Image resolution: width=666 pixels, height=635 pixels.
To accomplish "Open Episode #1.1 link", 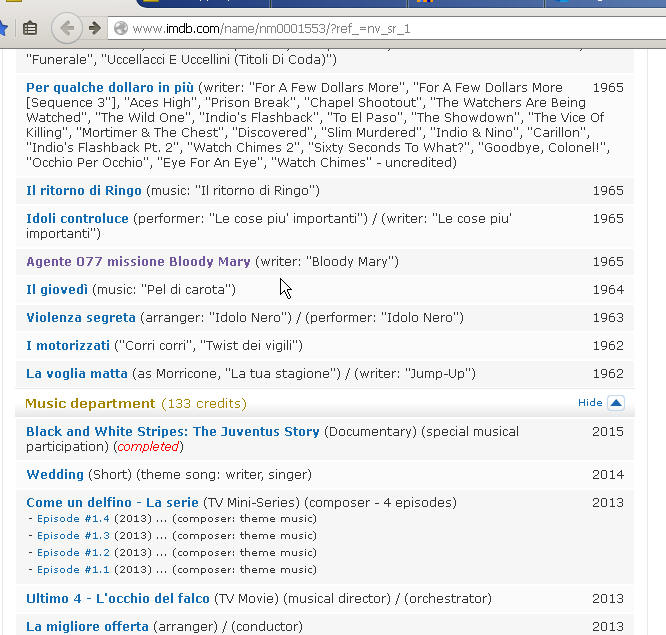I will pyautogui.click(x=73, y=570).
